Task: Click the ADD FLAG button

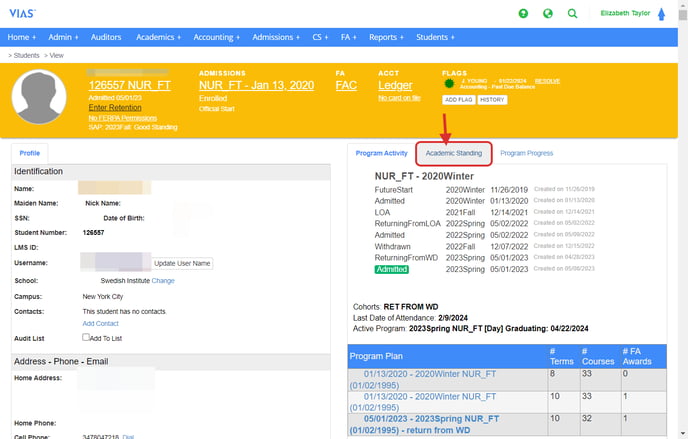Action: (x=459, y=100)
